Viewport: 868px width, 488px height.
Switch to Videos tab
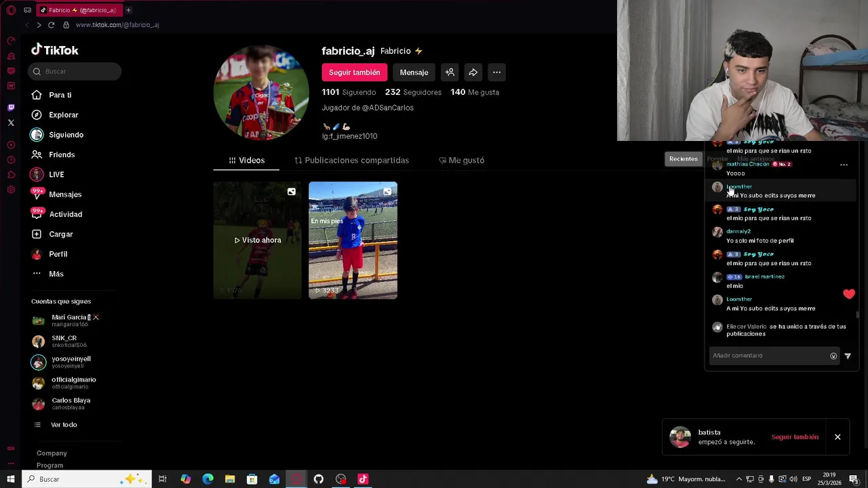[247, 161]
